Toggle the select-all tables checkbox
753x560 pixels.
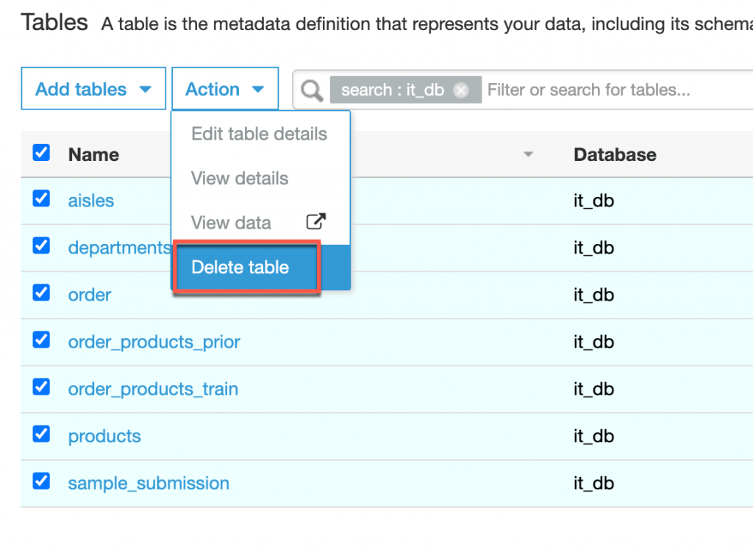[x=41, y=154]
